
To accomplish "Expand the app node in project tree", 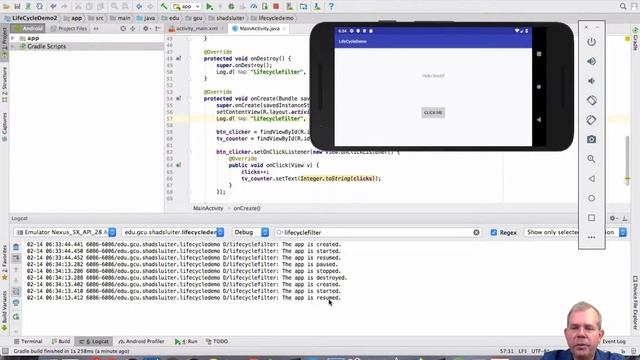I will pos(13,38).
